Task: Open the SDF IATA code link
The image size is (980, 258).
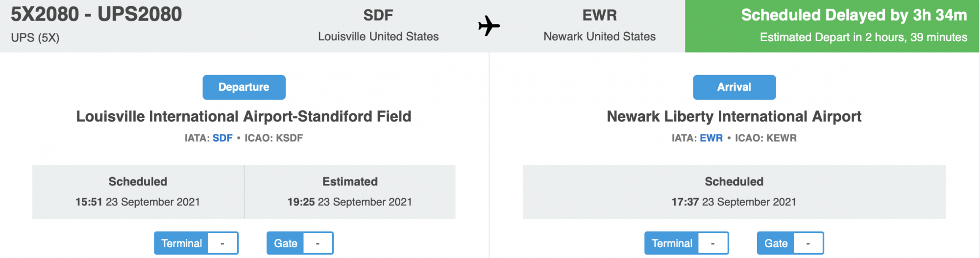Action: [x=222, y=138]
